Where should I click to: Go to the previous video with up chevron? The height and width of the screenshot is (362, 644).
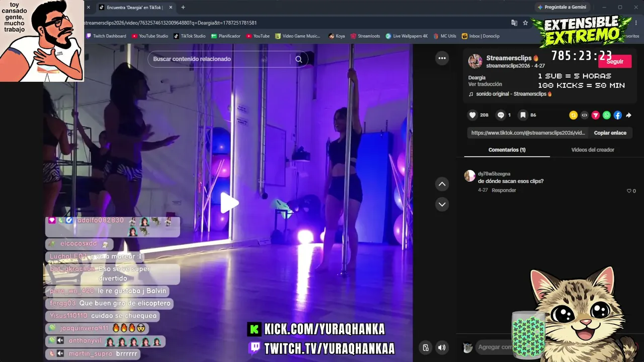click(x=442, y=184)
